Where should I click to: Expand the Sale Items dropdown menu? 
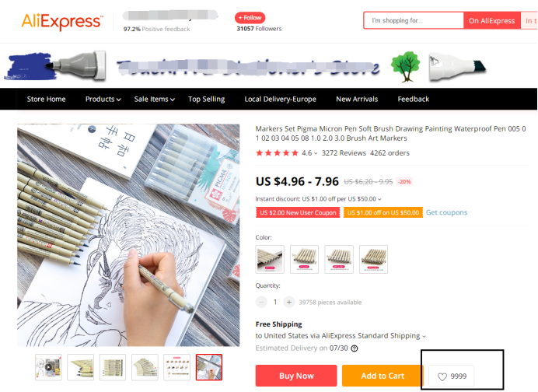coord(155,100)
